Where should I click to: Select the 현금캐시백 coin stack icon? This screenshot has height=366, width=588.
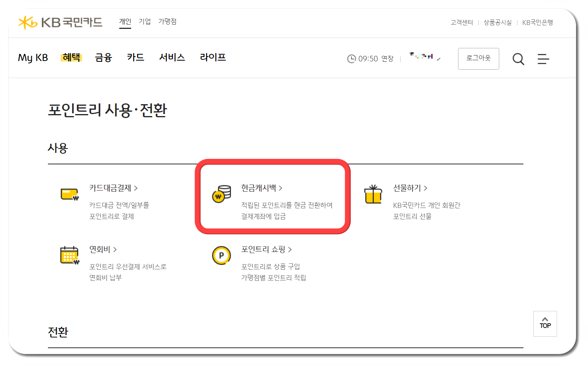(x=221, y=193)
